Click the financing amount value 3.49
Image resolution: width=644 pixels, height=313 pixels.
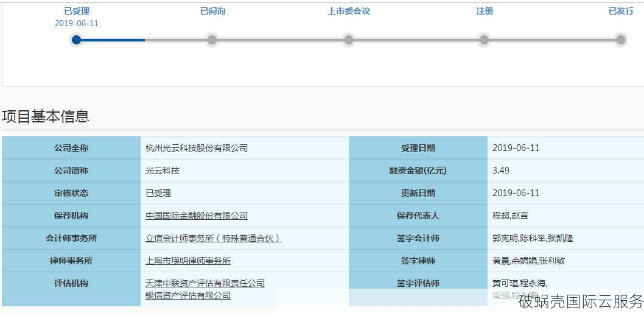[x=501, y=170]
